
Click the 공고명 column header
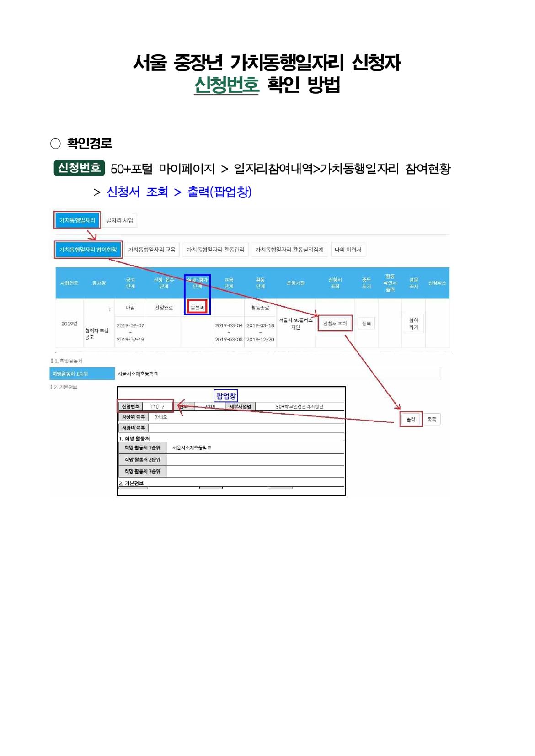point(99,283)
